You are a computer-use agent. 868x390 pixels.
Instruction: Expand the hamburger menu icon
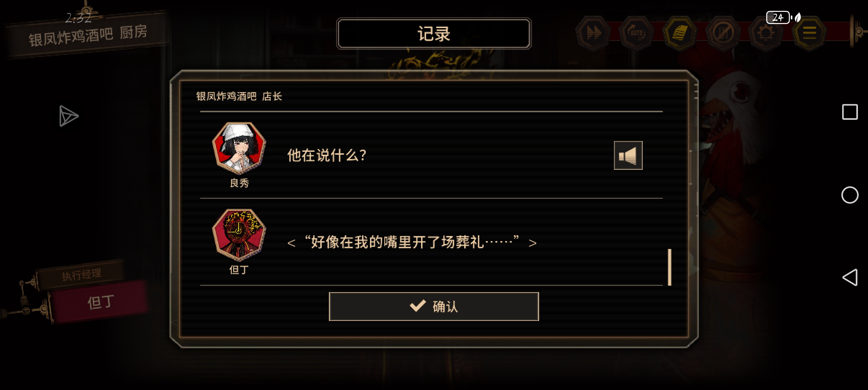tap(809, 33)
